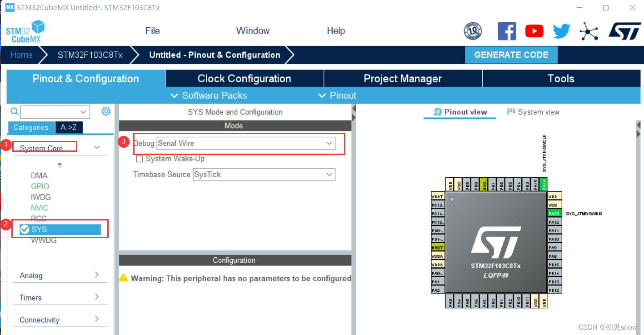Click the STM32CubeMX logo
Viewport: 644px width, 335px height.
pos(25,31)
